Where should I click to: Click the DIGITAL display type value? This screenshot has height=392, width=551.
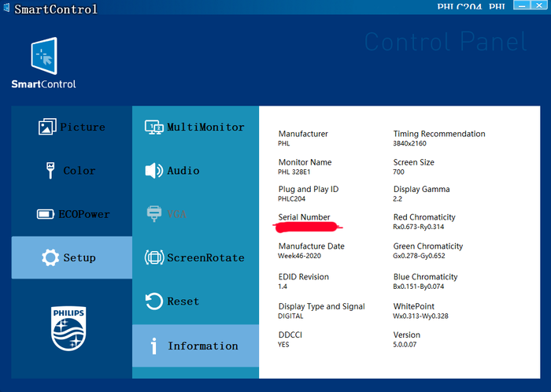[290, 316]
